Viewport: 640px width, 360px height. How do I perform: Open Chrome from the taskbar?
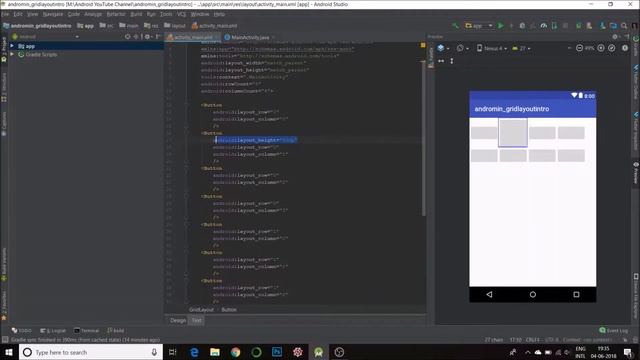click(236, 352)
